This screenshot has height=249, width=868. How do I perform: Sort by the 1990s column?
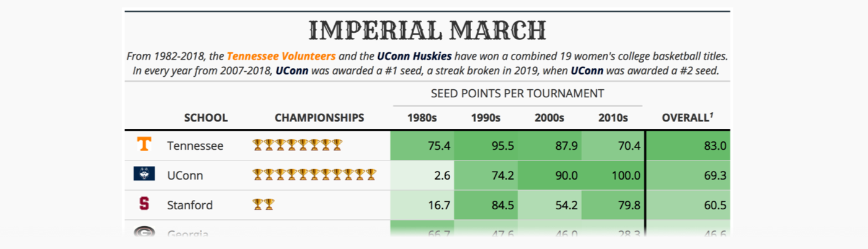(485, 118)
